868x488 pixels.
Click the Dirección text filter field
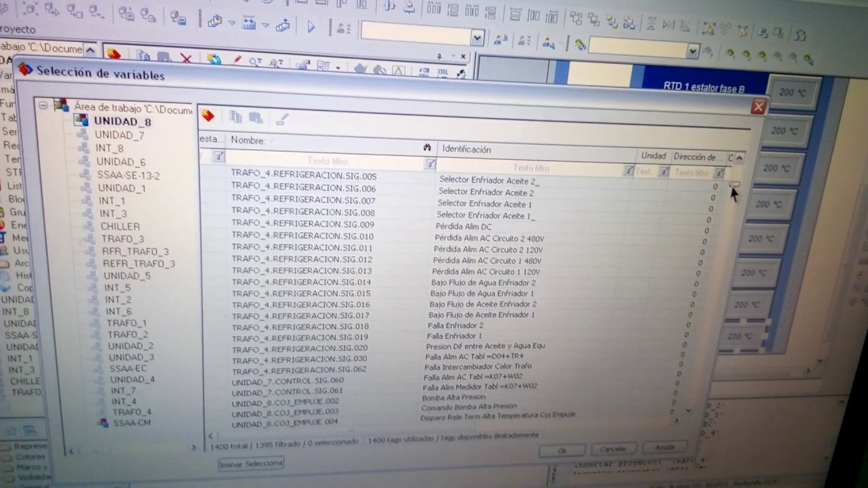click(691, 173)
